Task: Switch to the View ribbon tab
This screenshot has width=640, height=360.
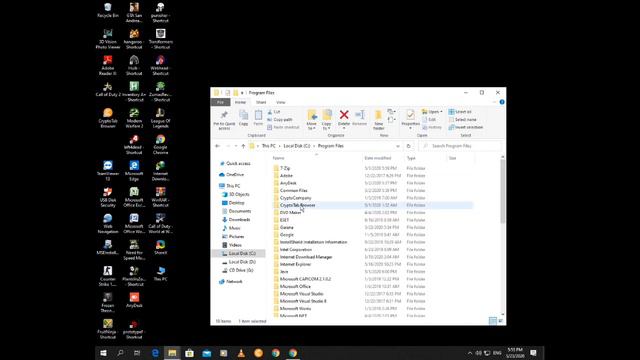Action: pos(280,102)
